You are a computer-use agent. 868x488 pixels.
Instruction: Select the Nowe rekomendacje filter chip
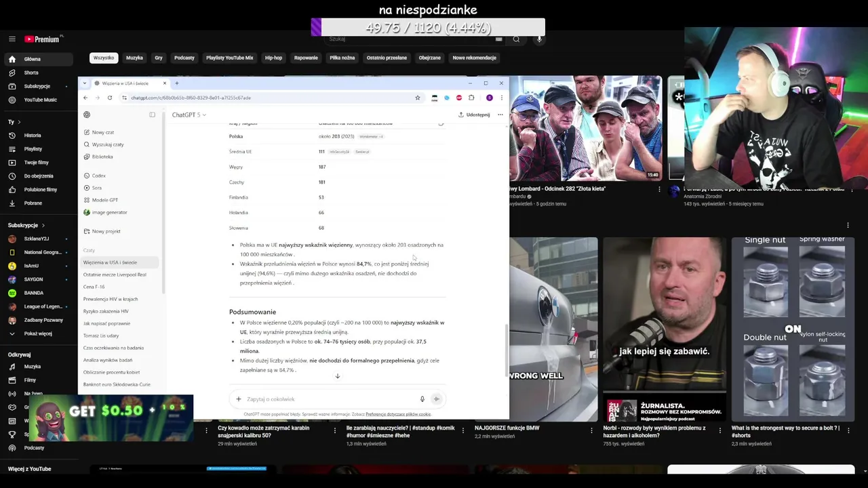tap(475, 58)
